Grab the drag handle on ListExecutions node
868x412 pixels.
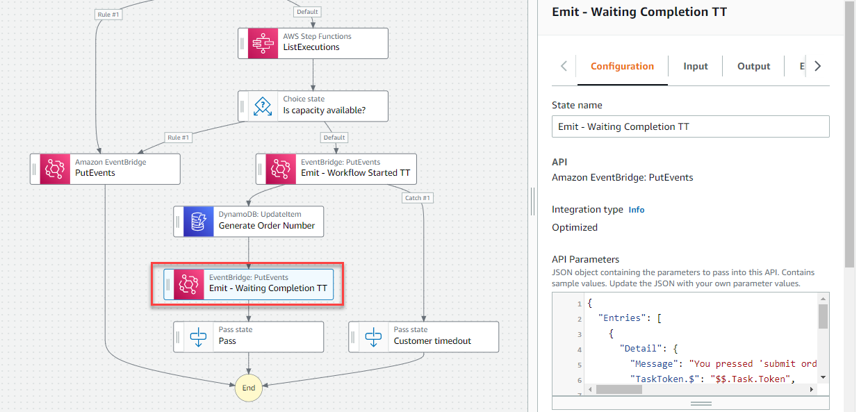click(243, 42)
